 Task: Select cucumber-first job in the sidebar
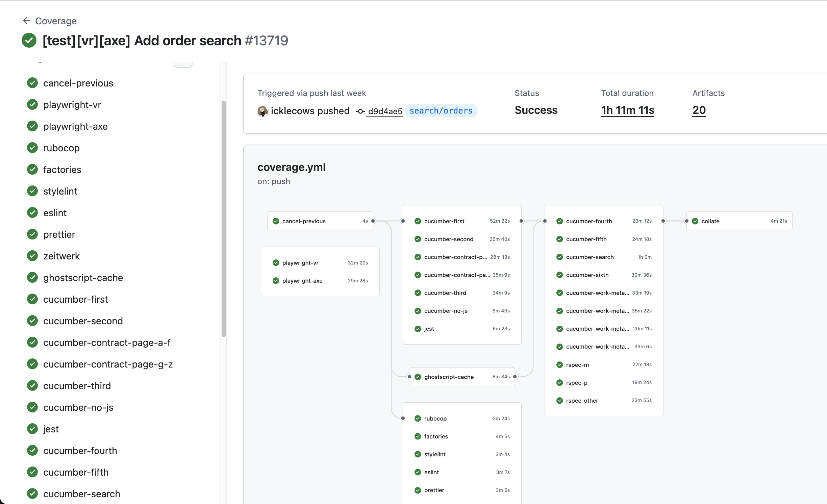[76, 299]
